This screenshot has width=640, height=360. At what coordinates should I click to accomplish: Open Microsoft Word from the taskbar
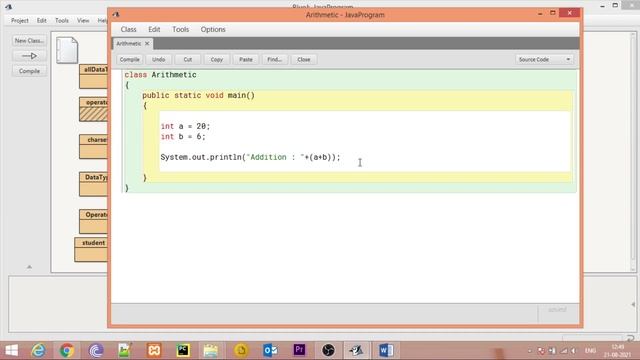386,350
